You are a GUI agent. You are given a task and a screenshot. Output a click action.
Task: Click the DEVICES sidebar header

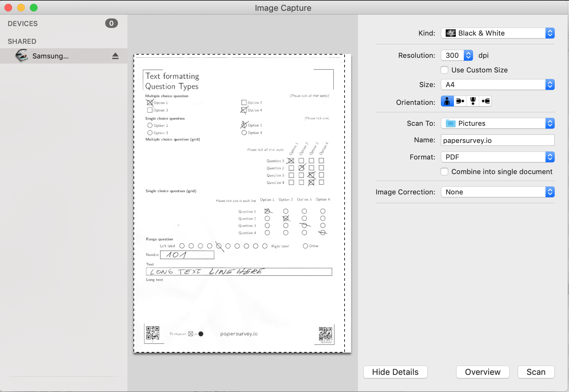[x=23, y=24]
